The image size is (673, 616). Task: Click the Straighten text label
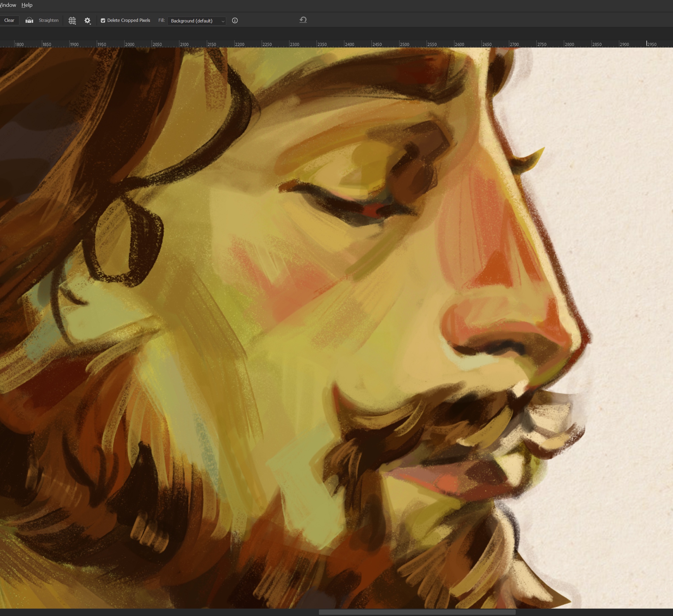48,21
